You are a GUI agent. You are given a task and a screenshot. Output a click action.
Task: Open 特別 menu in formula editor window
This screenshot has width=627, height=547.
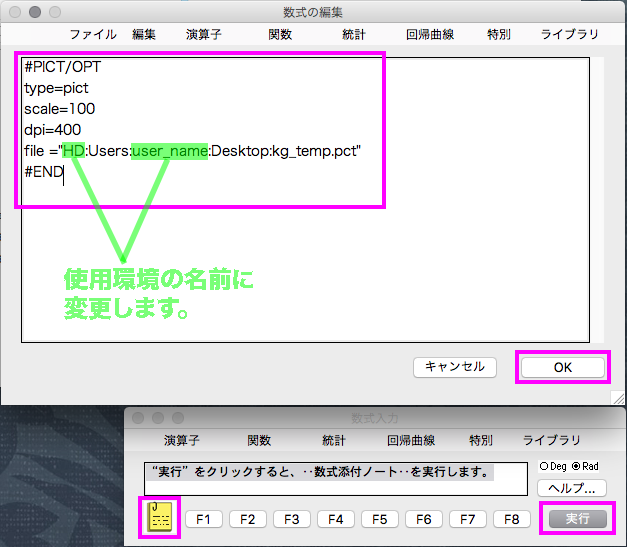pos(499,34)
